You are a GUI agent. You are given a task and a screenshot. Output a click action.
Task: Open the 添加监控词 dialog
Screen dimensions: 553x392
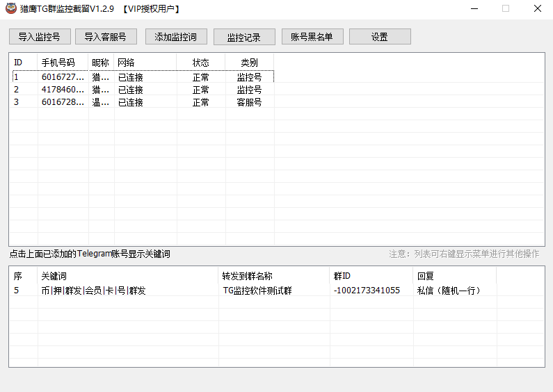pos(176,37)
